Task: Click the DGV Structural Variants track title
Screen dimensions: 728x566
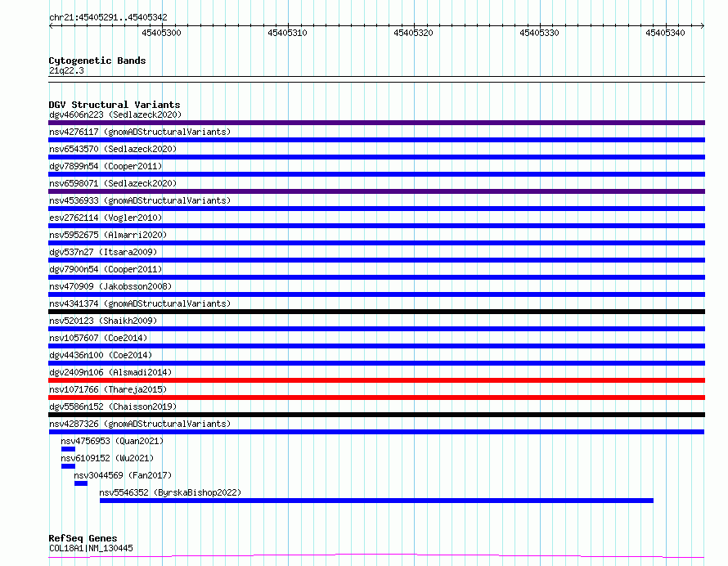Action: 115,105
